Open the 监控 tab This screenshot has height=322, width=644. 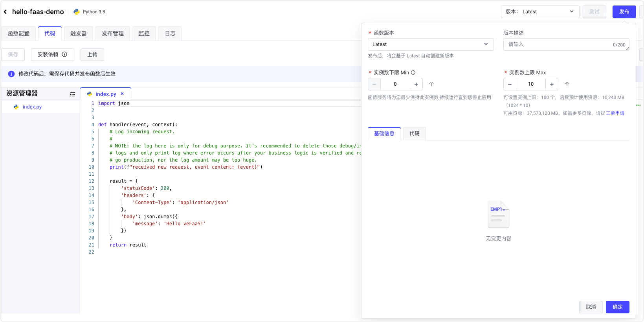(144, 33)
